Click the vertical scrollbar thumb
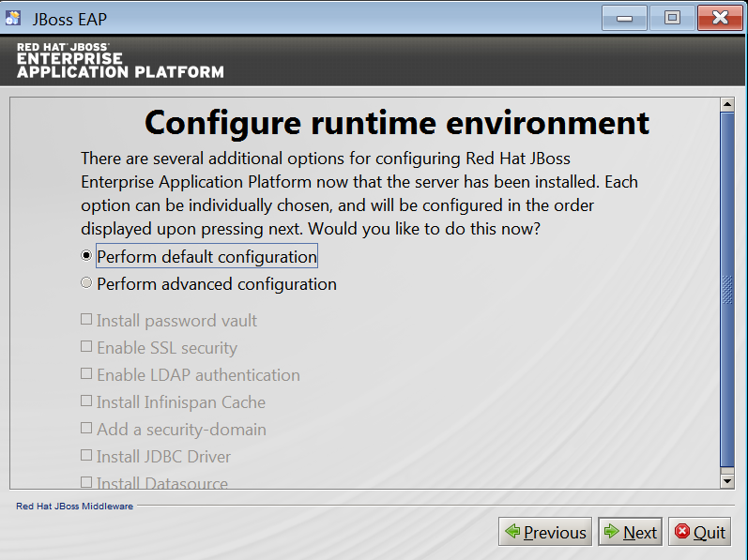748x560 pixels. click(x=726, y=289)
